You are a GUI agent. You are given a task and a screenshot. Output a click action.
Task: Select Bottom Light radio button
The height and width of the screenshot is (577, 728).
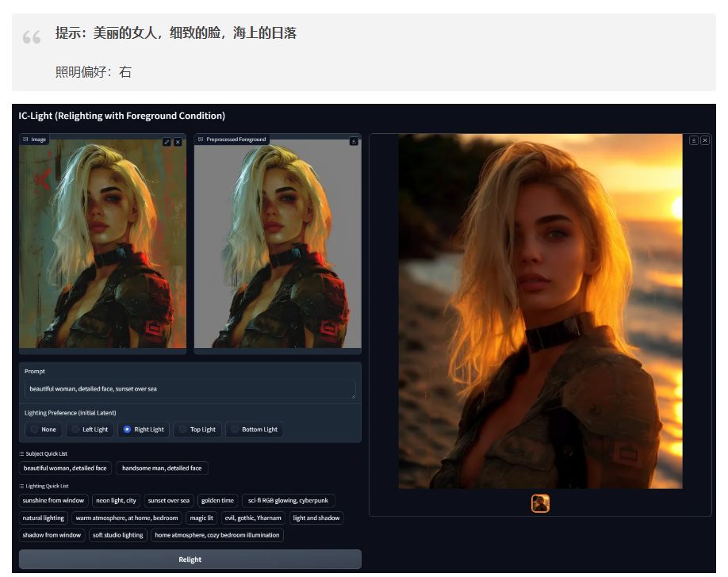click(x=235, y=430)
